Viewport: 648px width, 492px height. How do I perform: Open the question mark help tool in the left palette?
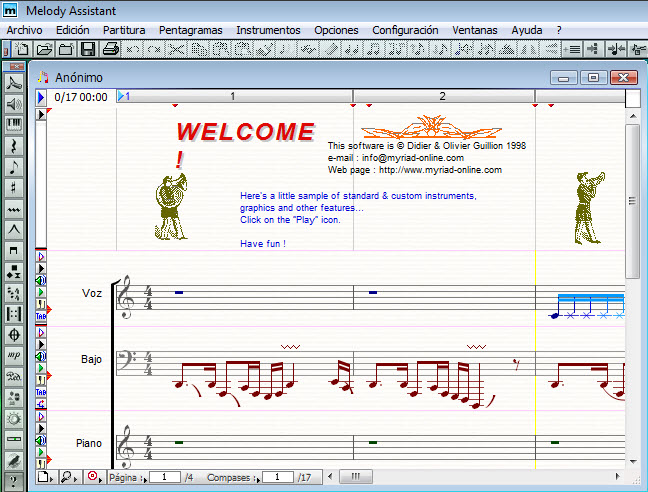coord(14,481)
